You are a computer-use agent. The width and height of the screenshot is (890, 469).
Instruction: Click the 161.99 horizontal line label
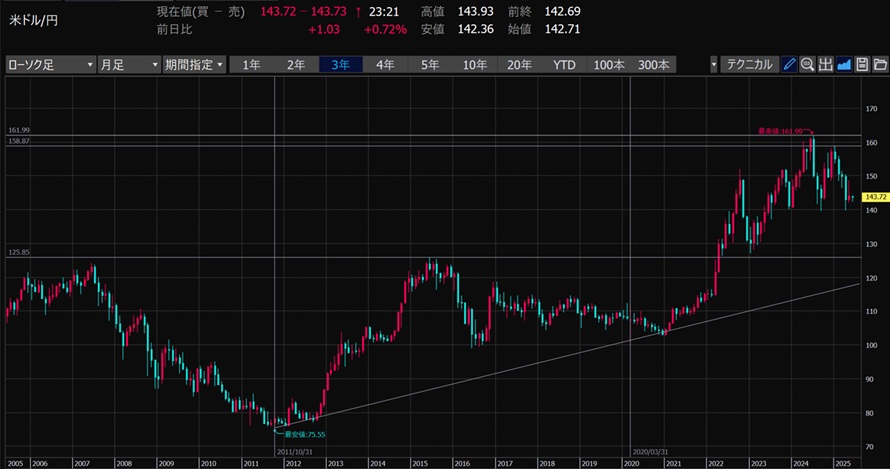tap(19, 130)
